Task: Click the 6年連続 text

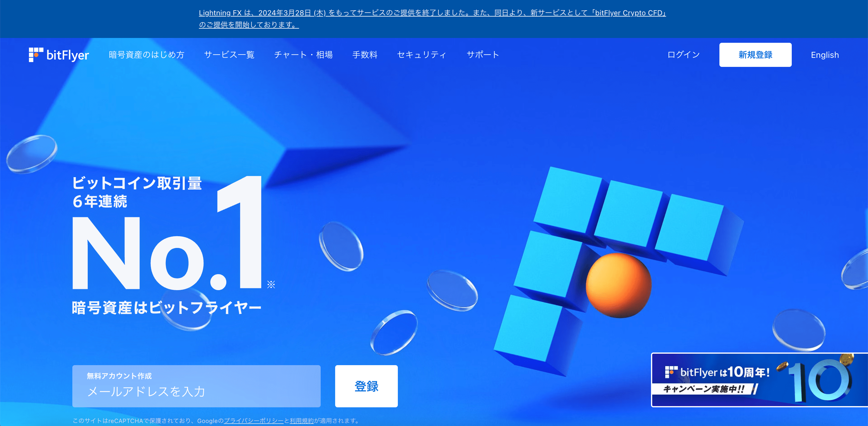Action: (x=100, y=201)
